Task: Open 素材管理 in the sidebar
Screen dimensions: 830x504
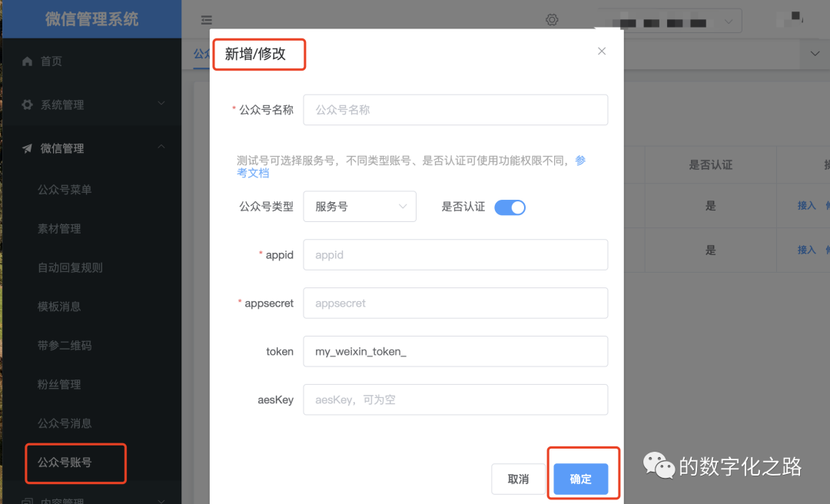Action: click(x=59, y=229)
